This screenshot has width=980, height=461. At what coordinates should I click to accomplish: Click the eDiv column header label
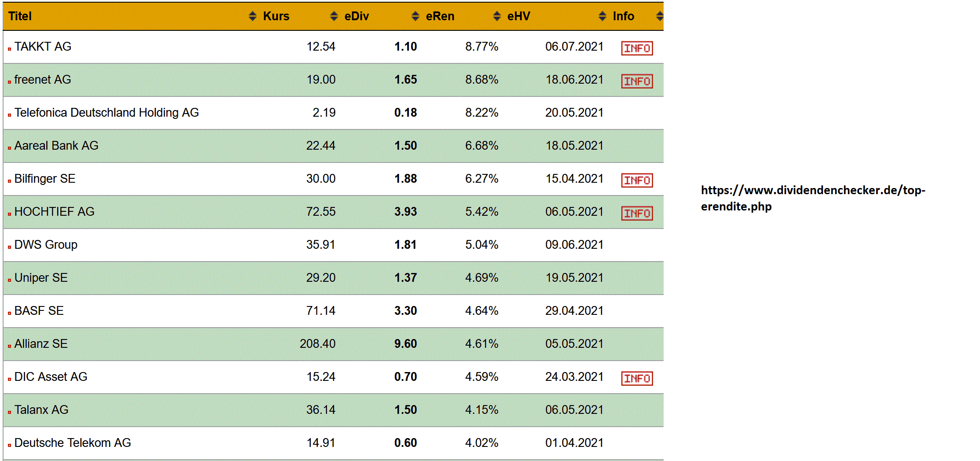click(x=356, y=16)
